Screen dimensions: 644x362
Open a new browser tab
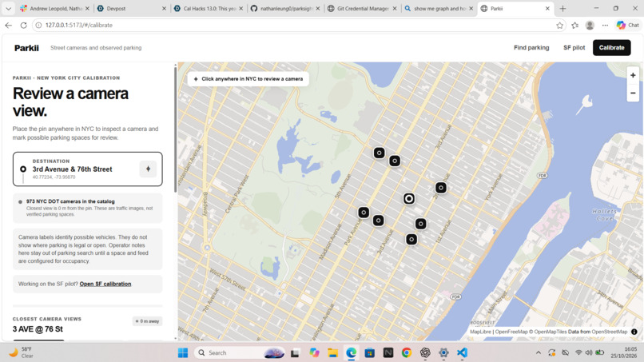(563, 8)
